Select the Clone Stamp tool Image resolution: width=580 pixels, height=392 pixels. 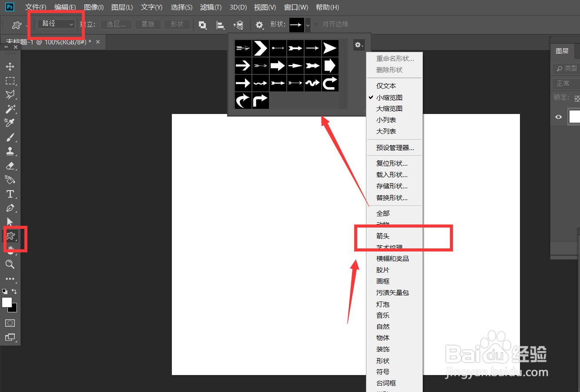pyautogui.click(x=10, y=152)
